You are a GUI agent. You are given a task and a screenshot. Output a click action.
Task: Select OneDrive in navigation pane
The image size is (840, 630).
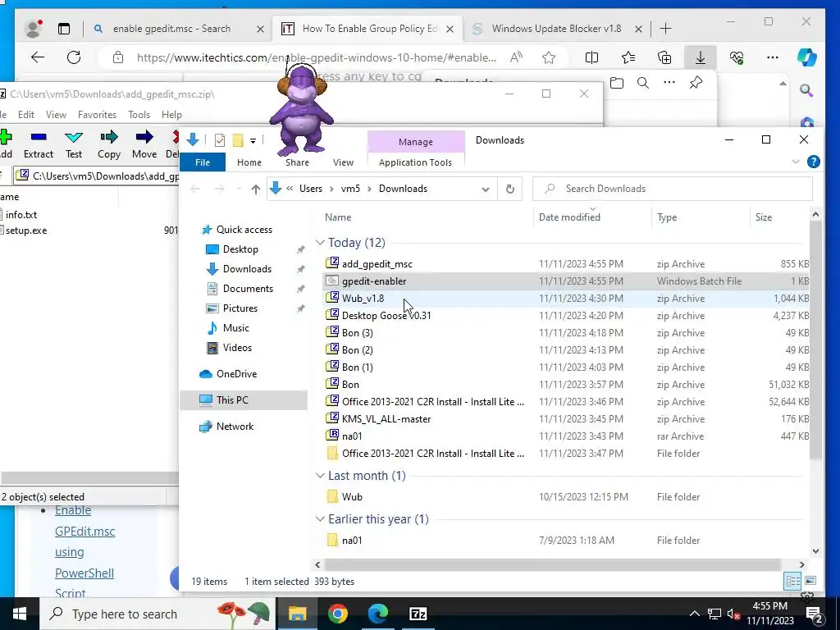click(x=236, y=374)
